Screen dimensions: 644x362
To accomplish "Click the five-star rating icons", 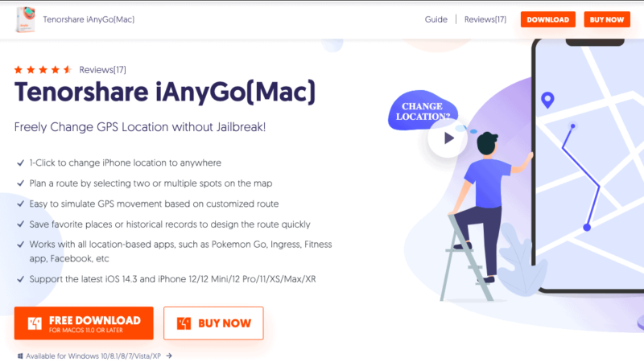I will pos(43,70).
